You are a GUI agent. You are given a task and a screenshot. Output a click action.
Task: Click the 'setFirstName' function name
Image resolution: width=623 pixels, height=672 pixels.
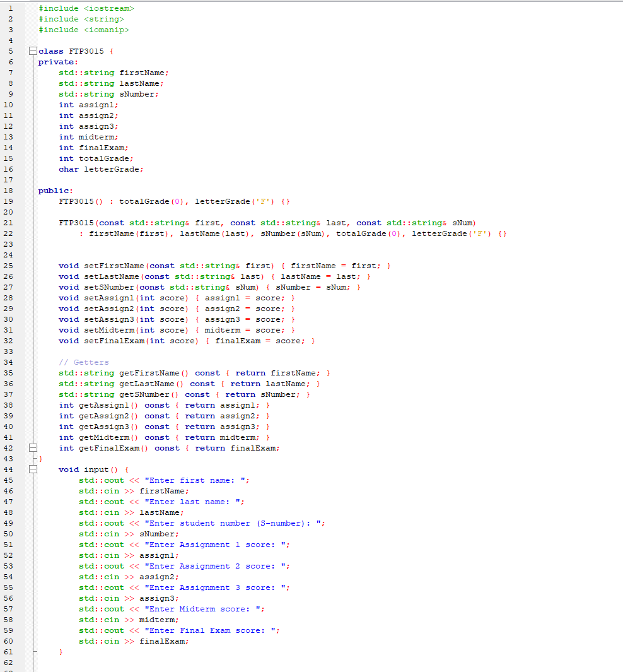click(114, 266)
